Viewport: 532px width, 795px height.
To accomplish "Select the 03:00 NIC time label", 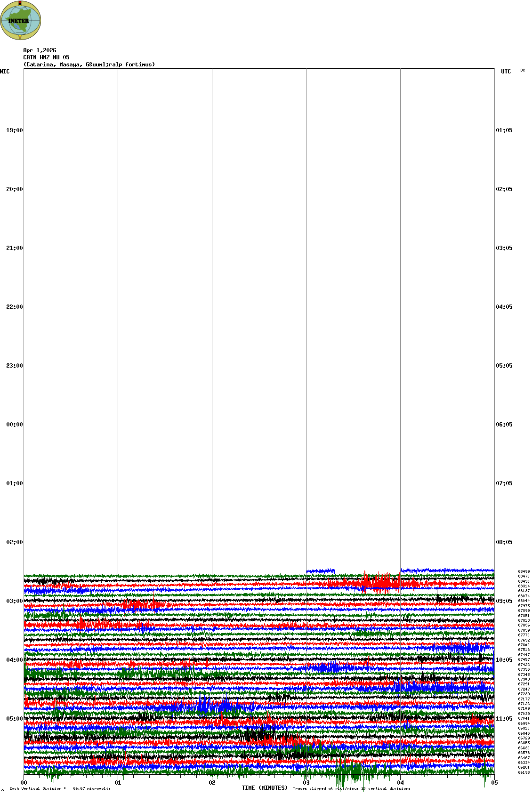I will tap(14, 601).
